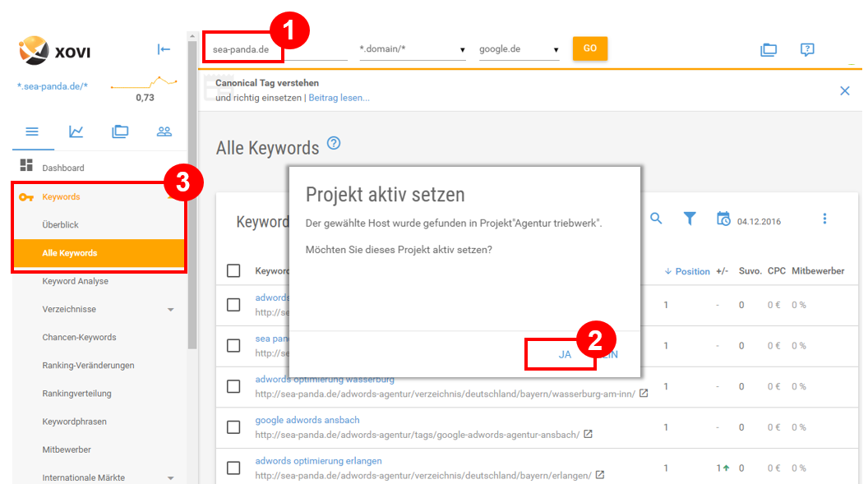Check adwords optimierung erlangen row
Viewport: 868px width, 484px height.
(233, 468)
